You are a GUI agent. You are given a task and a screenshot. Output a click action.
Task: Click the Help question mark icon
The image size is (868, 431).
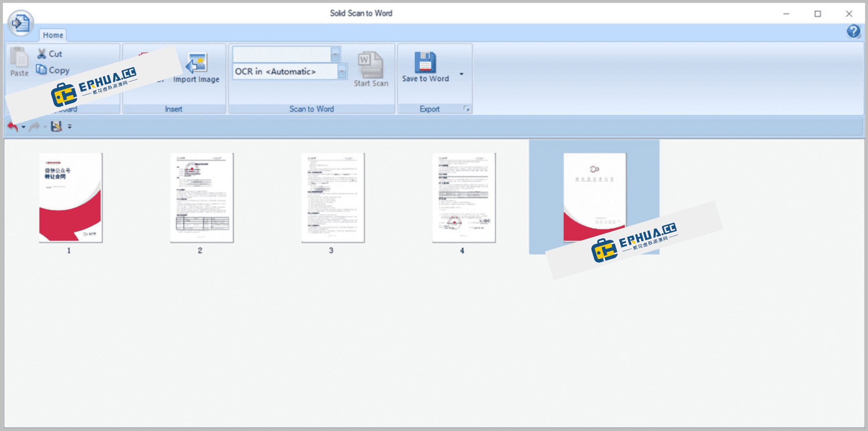point(854,31)
